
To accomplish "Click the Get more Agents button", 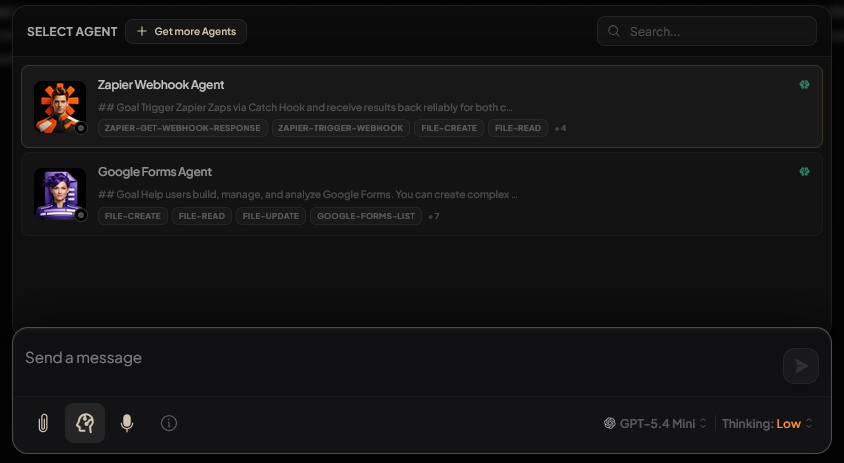I will [186, 31].
